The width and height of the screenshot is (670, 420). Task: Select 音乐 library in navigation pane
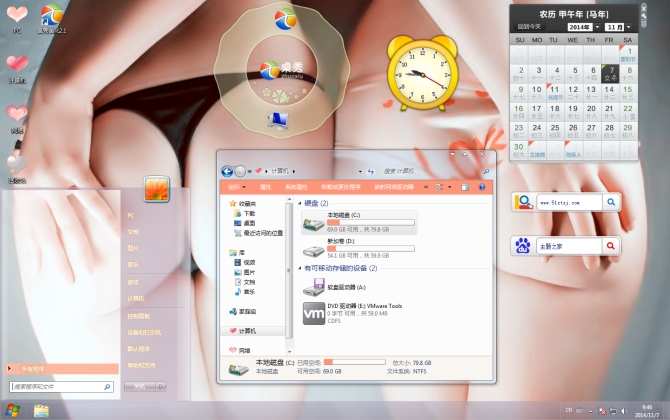tap(249, 292)
